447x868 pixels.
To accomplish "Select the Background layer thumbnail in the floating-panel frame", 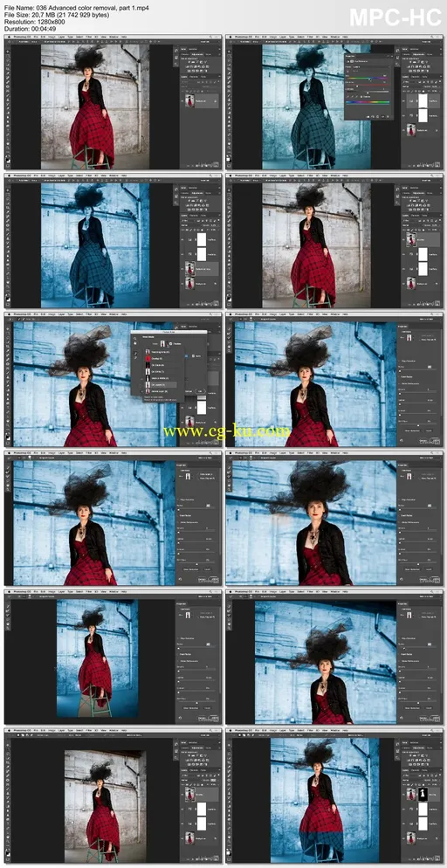I will (411, 130).
